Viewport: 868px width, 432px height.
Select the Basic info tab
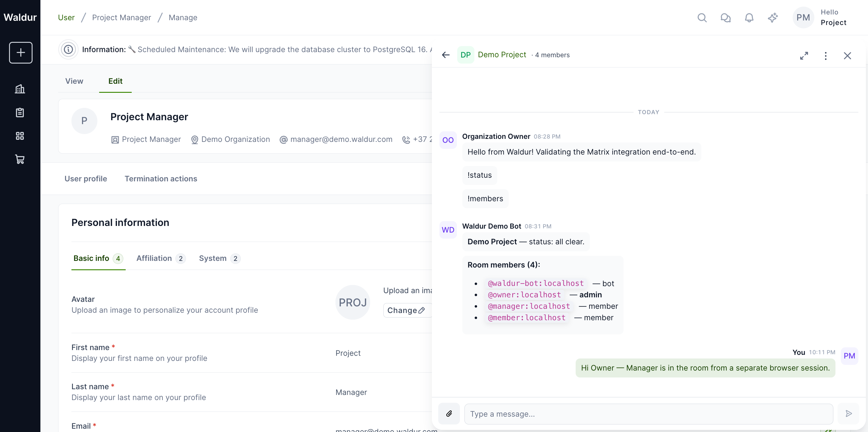98,258
